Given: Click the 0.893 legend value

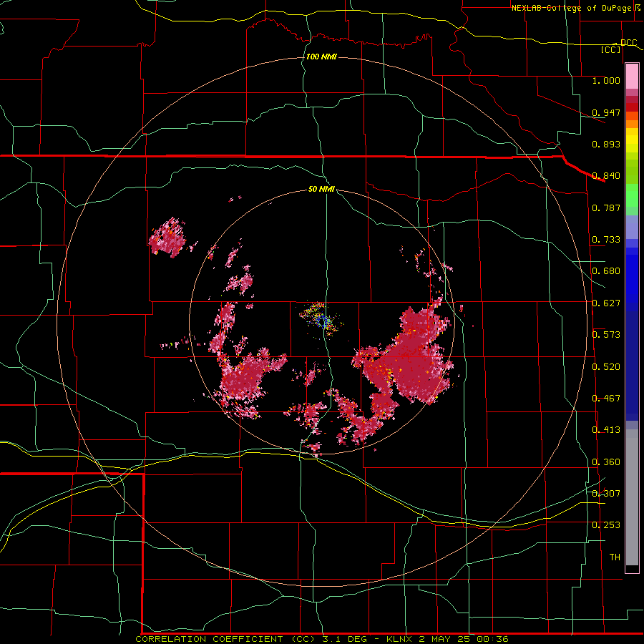Looking at the screenshot, I should tap(606, 144).
